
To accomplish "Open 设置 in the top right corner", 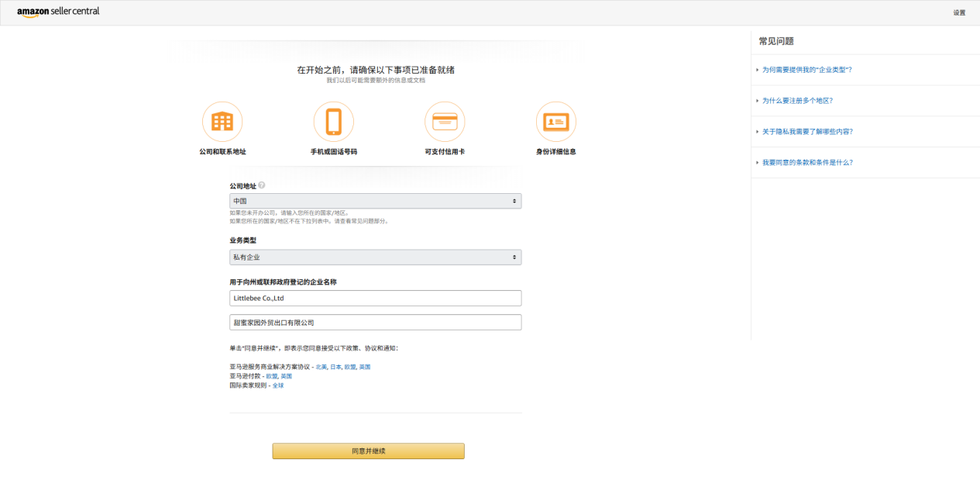I will point(959,12).
